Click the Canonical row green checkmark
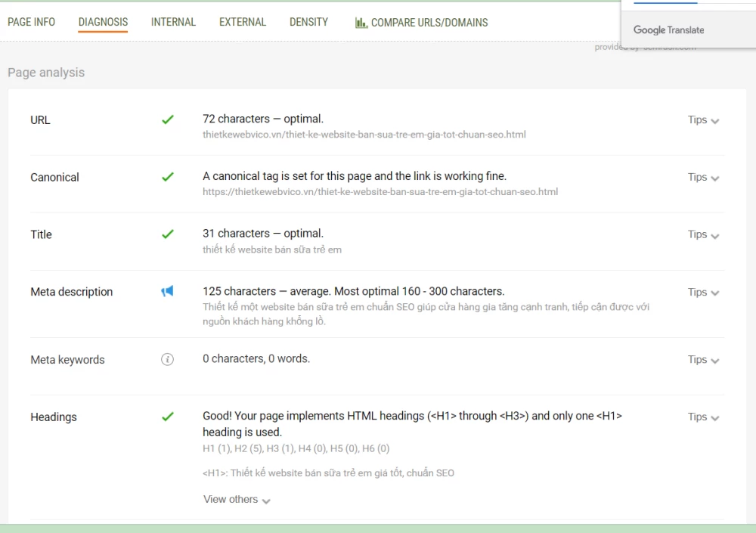756x533 pixels. click(168, 177)
